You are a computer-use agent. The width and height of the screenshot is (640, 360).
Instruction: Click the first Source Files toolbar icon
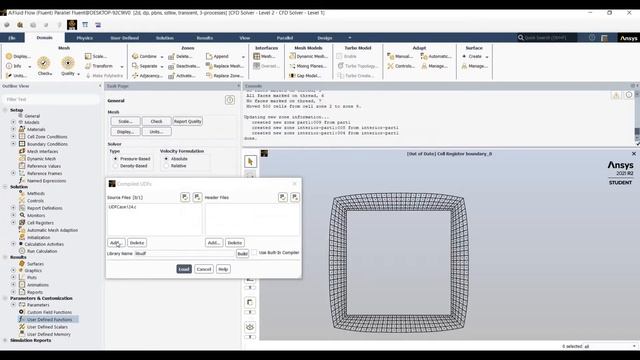click(185, 197)
